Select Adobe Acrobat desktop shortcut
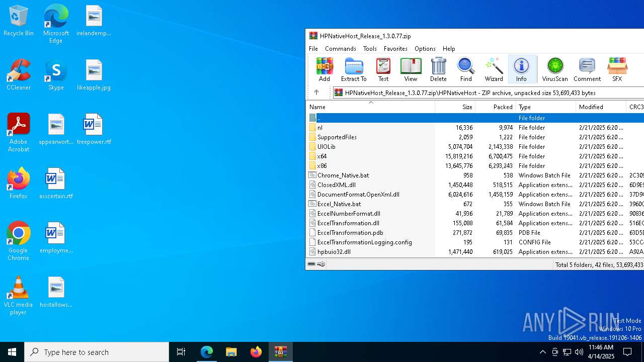Screen dimensions: 644x362 pyautogui.click(x=19, y=133)
